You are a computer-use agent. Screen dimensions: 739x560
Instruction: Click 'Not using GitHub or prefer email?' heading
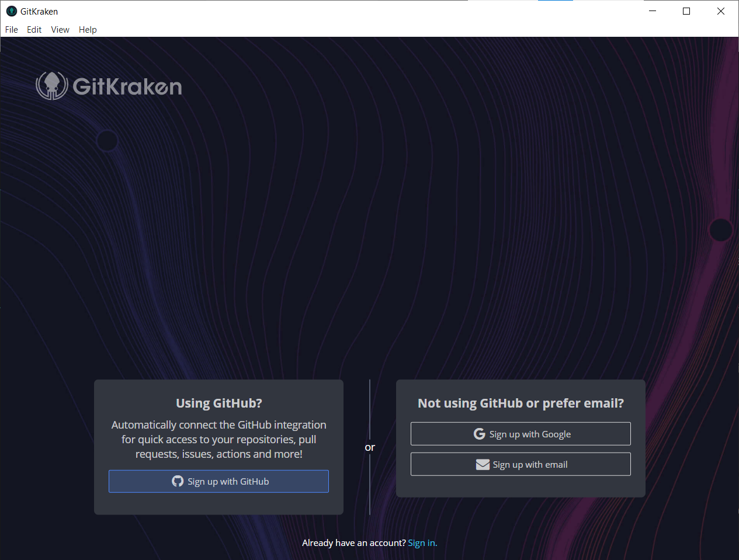521,404
